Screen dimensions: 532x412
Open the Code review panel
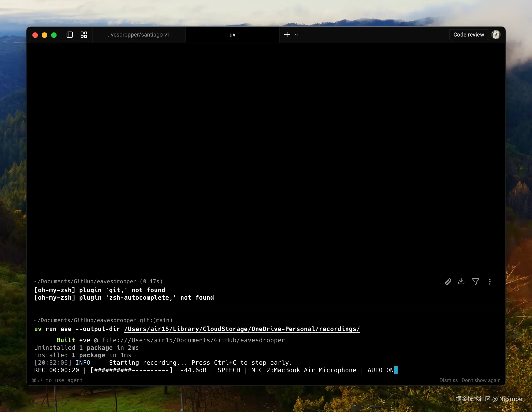[468, 35]
